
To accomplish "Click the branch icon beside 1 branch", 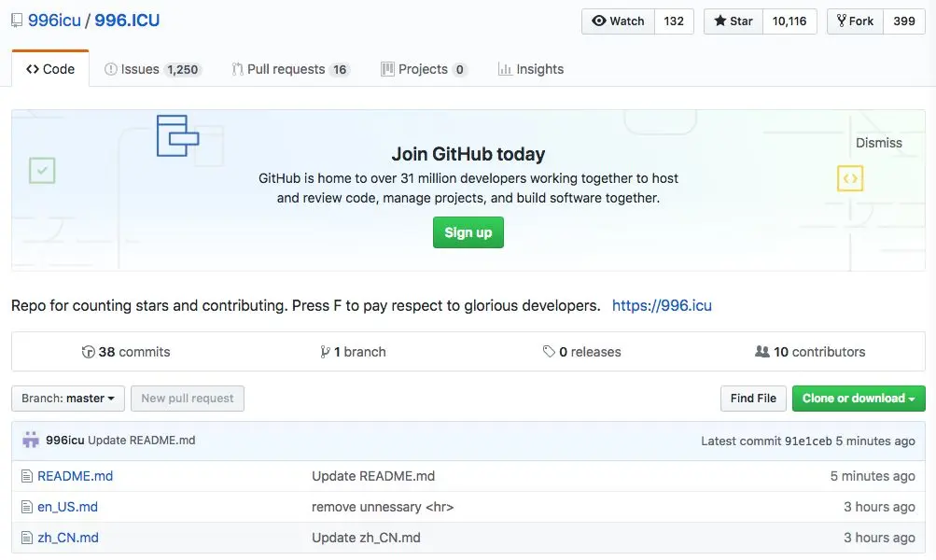I will [325, 352].
